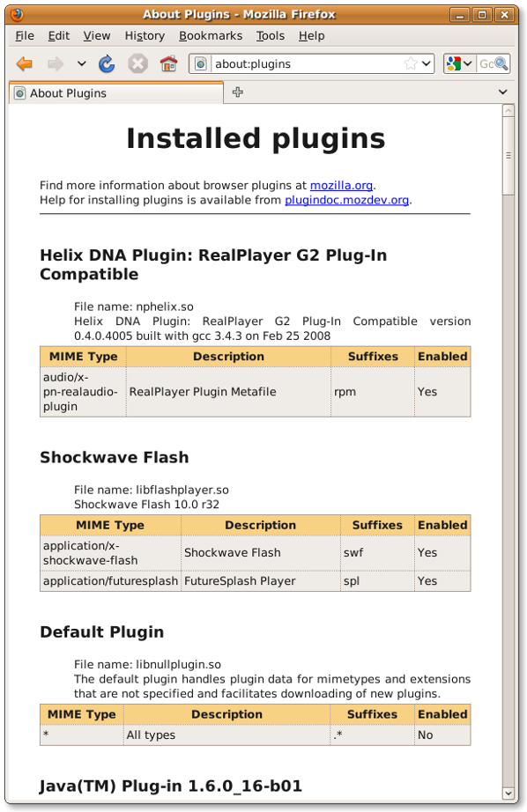The width and height of the screenshot is (527, 812).
Task: Select the About Plugins tab
Action: click(x=116, y=93)
